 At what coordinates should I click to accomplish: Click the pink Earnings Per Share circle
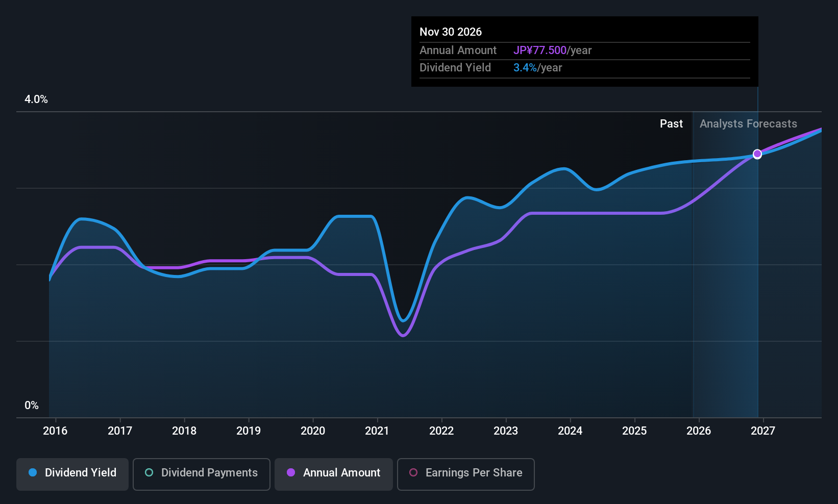tap(413, 473)
